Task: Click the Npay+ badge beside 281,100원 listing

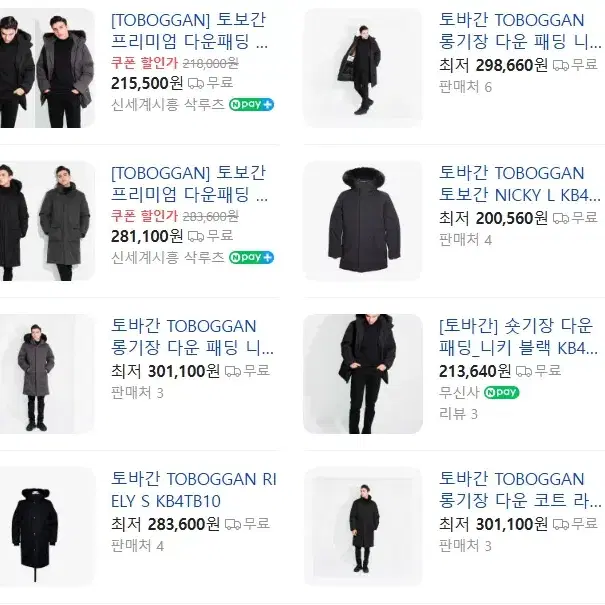Action: point(251,257)
